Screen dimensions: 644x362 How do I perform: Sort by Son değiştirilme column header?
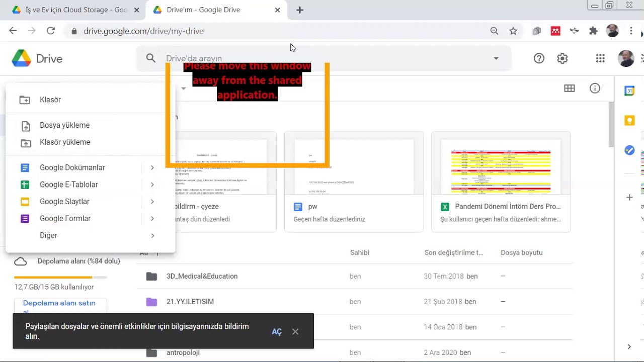[454, 253]
